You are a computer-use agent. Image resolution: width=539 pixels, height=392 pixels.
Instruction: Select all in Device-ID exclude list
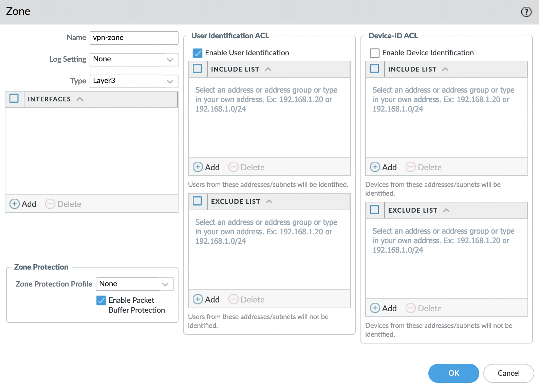pyautogui.click(x=375, y=210)
